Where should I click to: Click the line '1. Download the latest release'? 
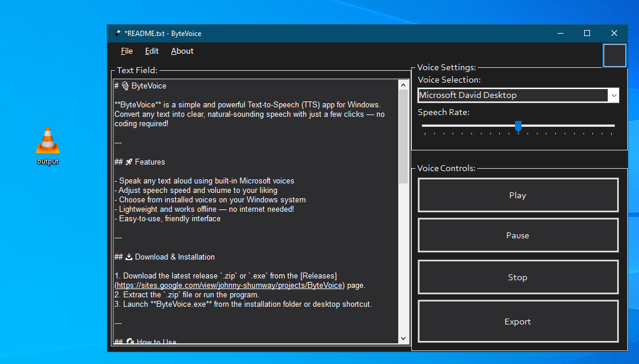click(x=226, y=276)
